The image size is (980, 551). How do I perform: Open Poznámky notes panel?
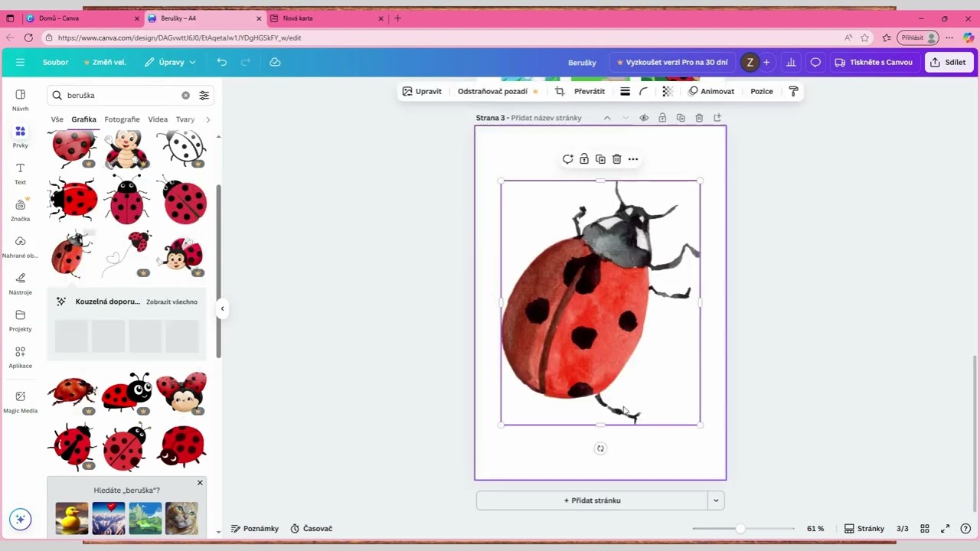tap(255, 529)
